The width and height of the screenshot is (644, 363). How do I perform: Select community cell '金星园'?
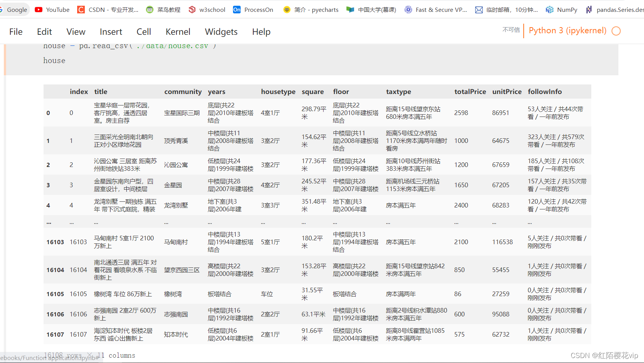click(173, 185)
